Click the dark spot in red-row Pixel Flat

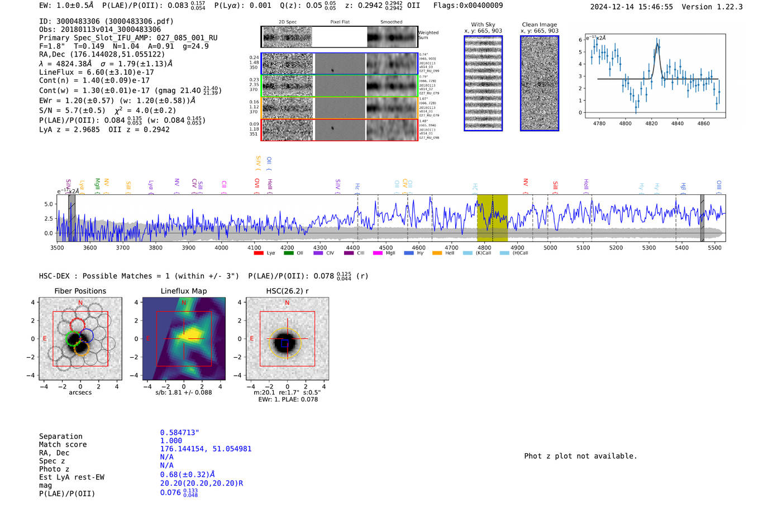(332, 128)
